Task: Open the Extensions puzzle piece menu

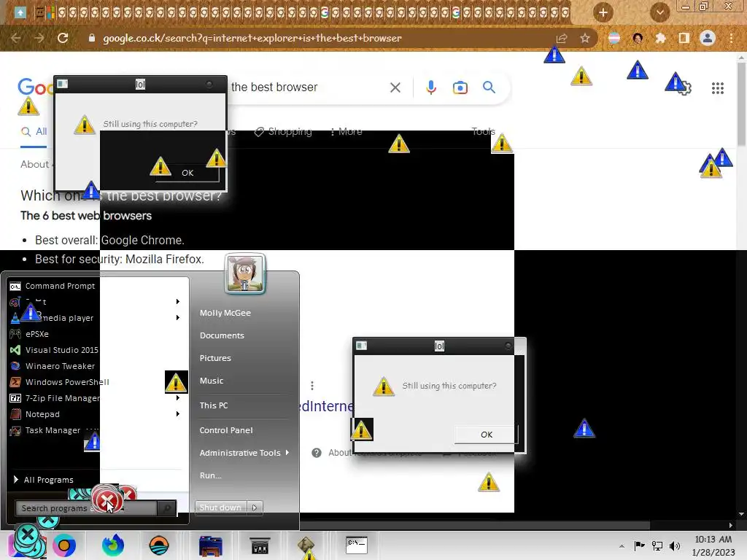Action: point(660,38)
